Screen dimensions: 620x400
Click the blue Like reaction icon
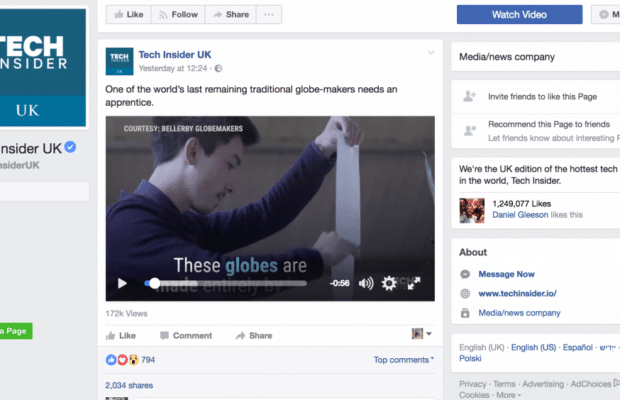111,360
